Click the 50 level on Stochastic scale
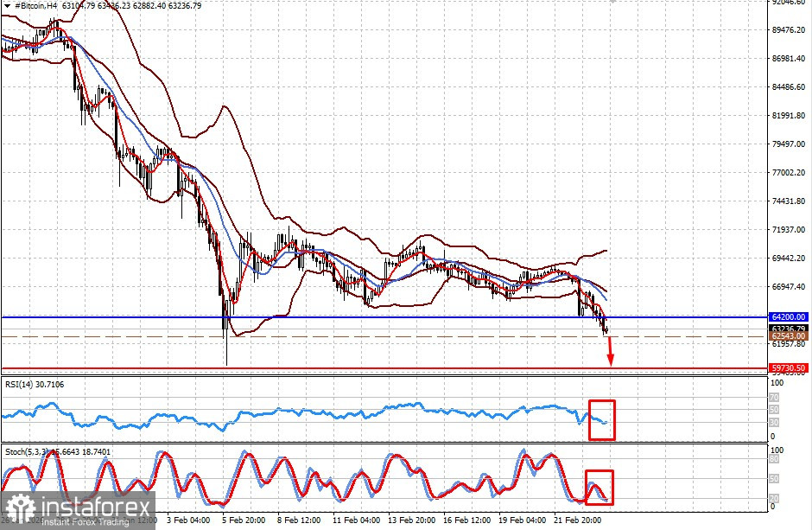Image resolution: width=812 pixels, height=530 pixels. (x=774, y=479)
